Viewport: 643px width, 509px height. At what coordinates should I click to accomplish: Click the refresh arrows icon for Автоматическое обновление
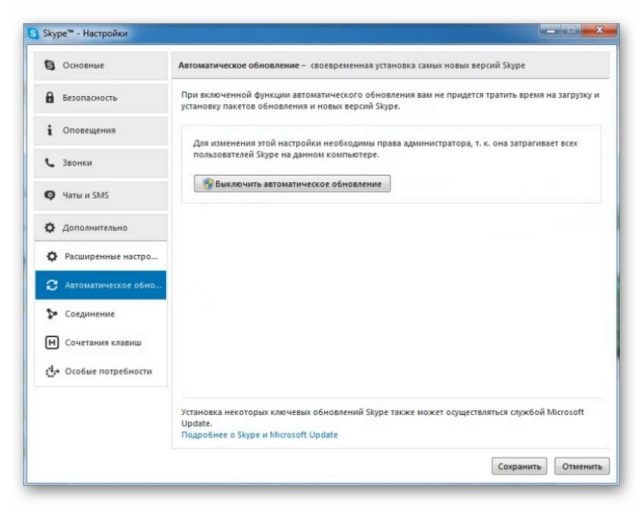pyautogui.click(x=52, y=285)
